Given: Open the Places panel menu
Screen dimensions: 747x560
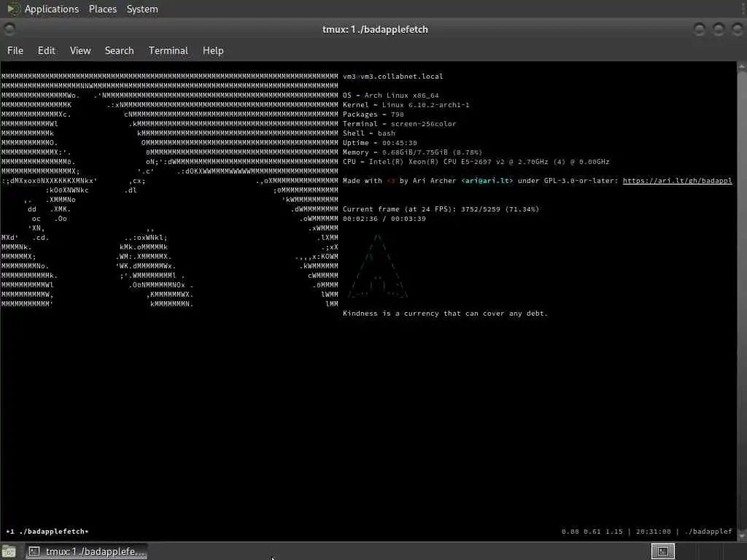Looking at the screenshot, I should coord(102,9).
